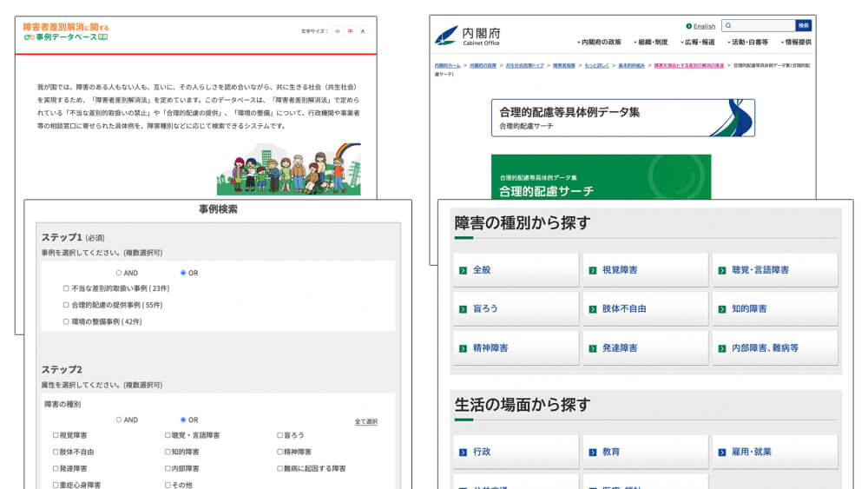Open the 視覚障害 category button
The width and height of the screenshot is (868, 489).
coord(645,270)
